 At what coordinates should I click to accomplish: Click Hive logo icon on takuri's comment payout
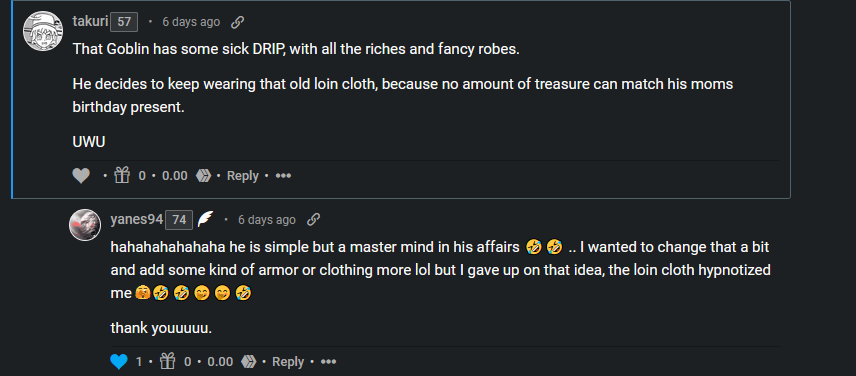tap(203, 176)
